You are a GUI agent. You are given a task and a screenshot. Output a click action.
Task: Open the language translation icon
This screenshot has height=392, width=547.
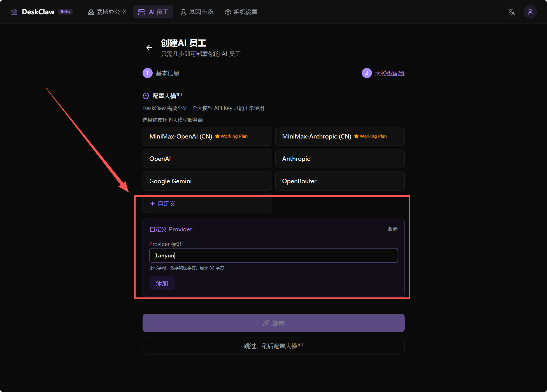click(x=511, y=12)
